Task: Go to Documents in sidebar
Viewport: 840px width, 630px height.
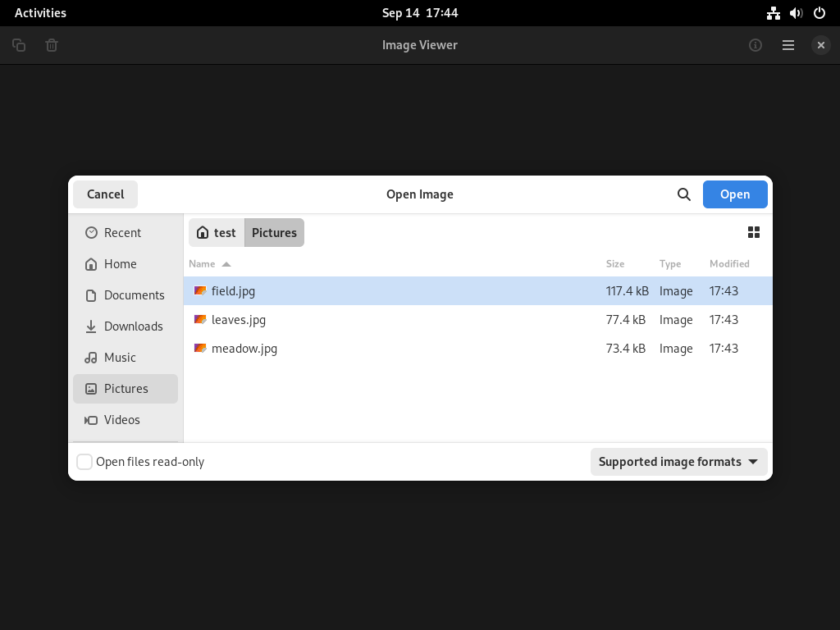Action: coord(126,295)
